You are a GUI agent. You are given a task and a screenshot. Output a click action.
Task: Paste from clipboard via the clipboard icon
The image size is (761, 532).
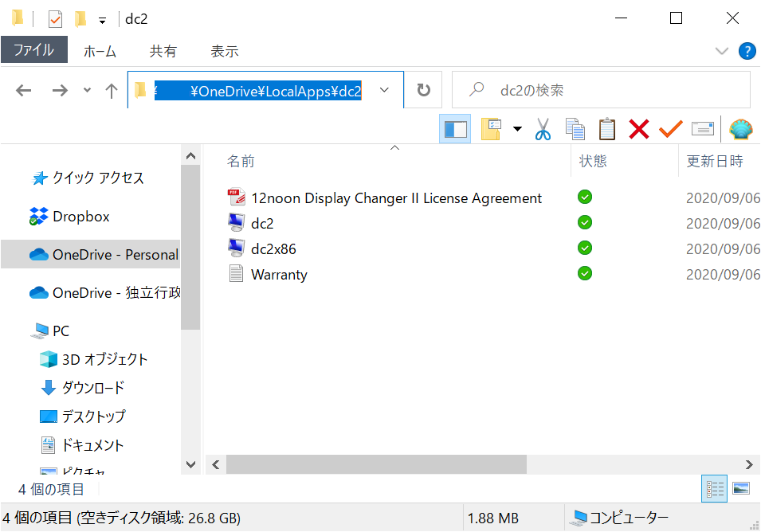607,128
